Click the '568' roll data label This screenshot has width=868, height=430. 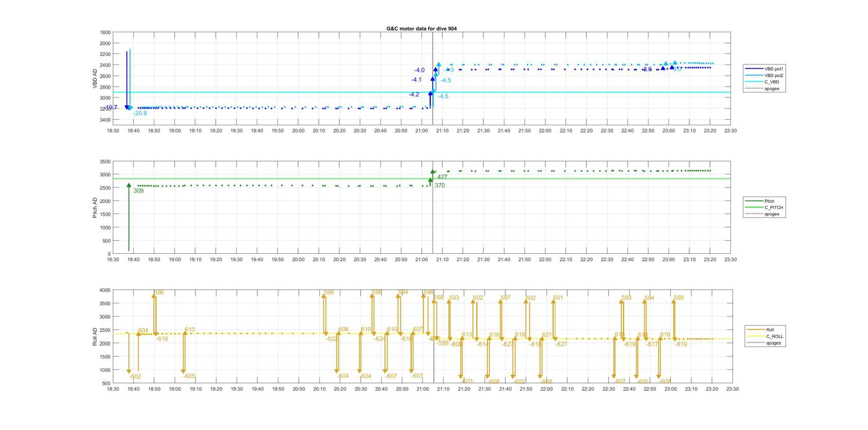pos(439,298)
